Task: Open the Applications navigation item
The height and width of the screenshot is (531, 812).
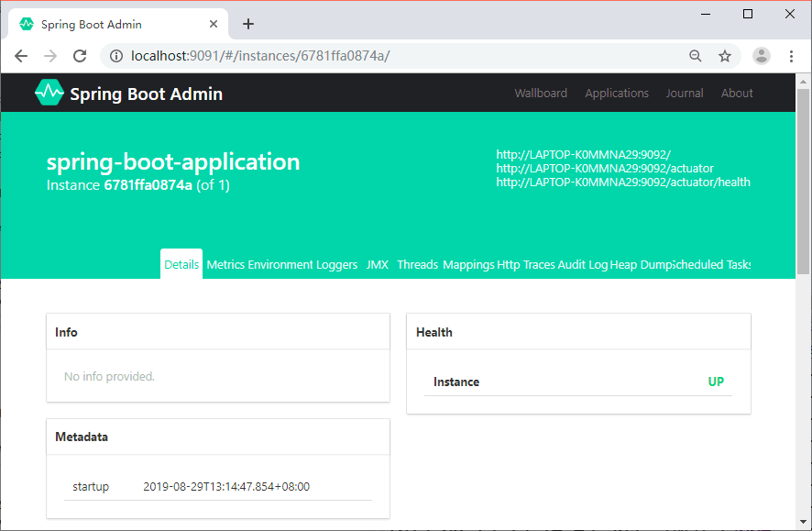Action: pos(617,94)
